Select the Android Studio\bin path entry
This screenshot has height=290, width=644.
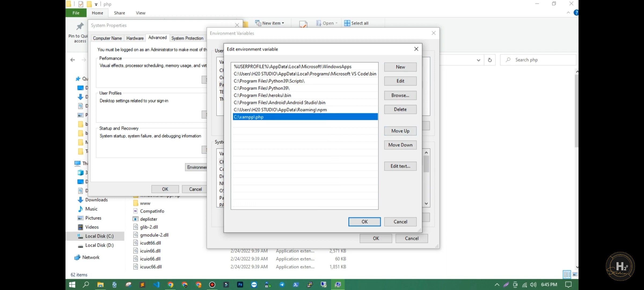click(305, 103)
